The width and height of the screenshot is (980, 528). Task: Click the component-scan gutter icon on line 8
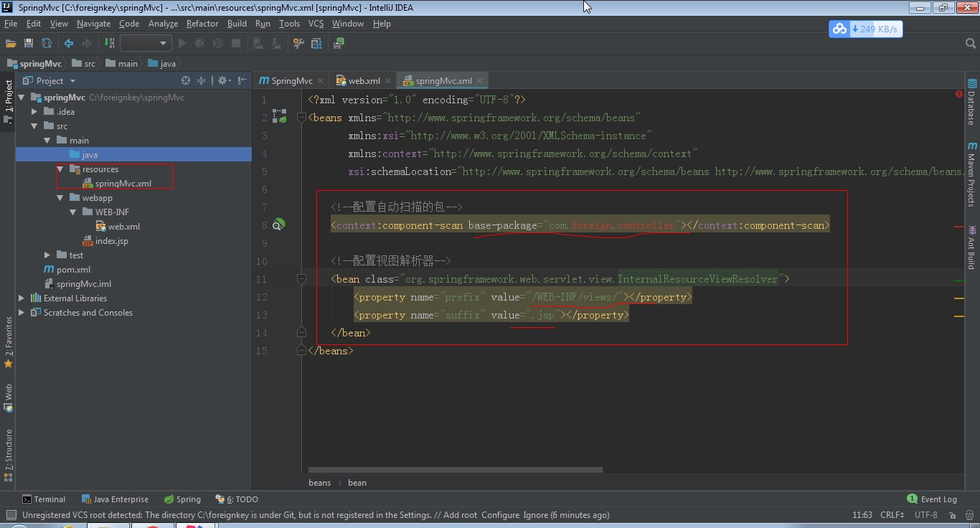click(x=279, y=225)
